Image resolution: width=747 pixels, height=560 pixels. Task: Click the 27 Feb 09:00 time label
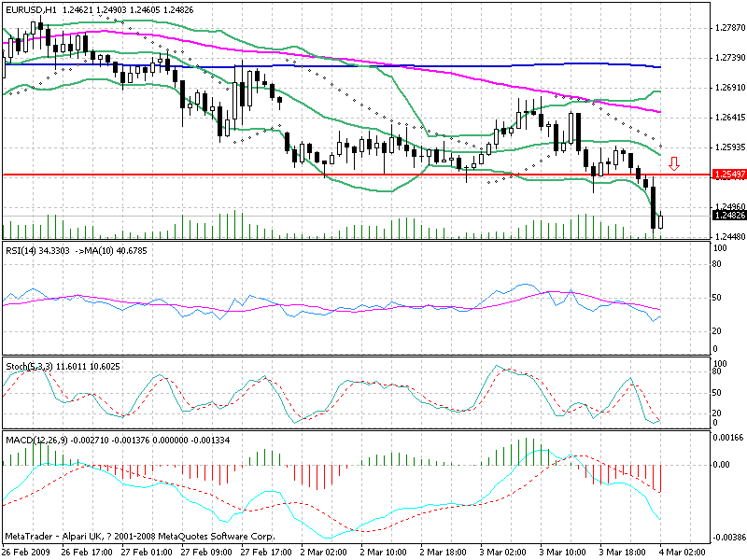(206, 553)
